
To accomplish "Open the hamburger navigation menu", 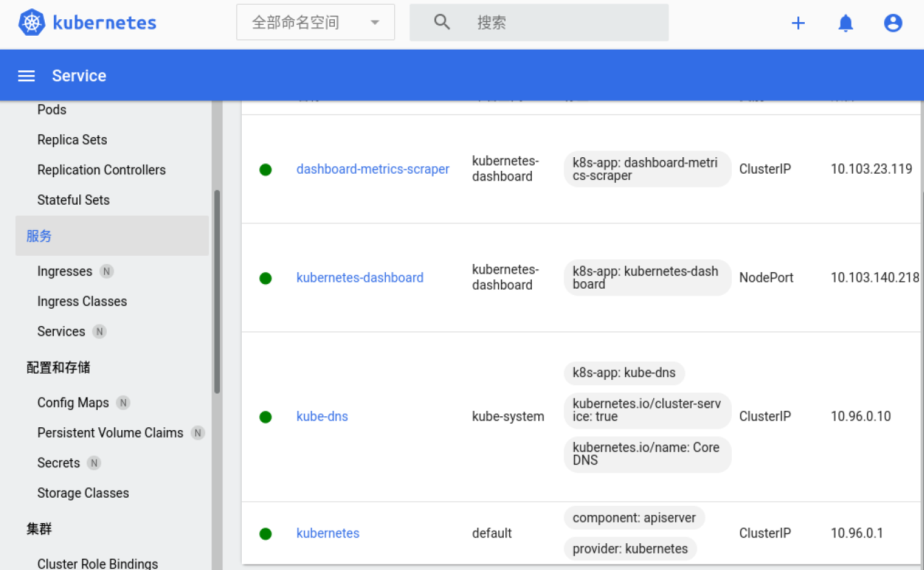I will (26, 76).
